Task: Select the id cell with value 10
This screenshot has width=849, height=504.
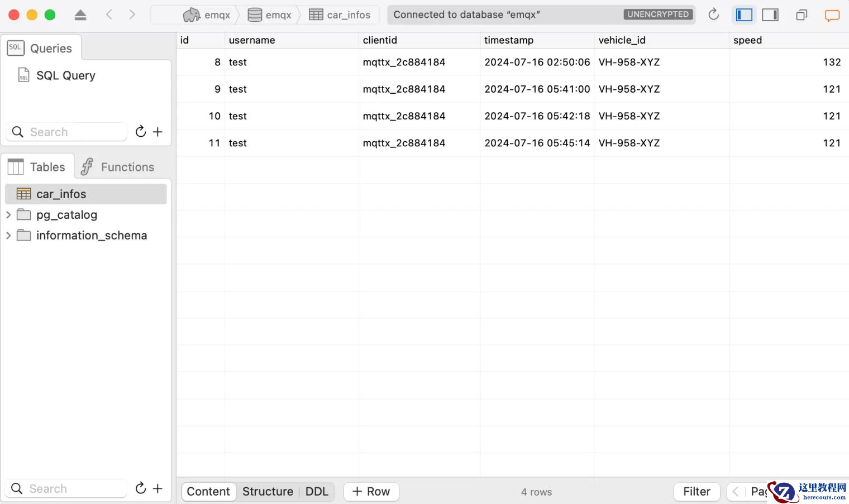Action: pyautogui.click(x=201, y=116)
